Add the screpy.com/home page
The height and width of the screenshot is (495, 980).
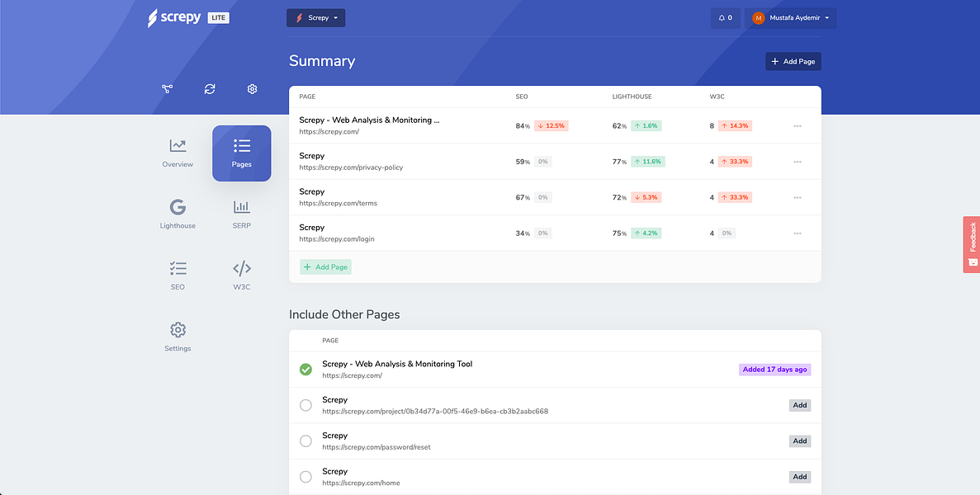point(799,477)
